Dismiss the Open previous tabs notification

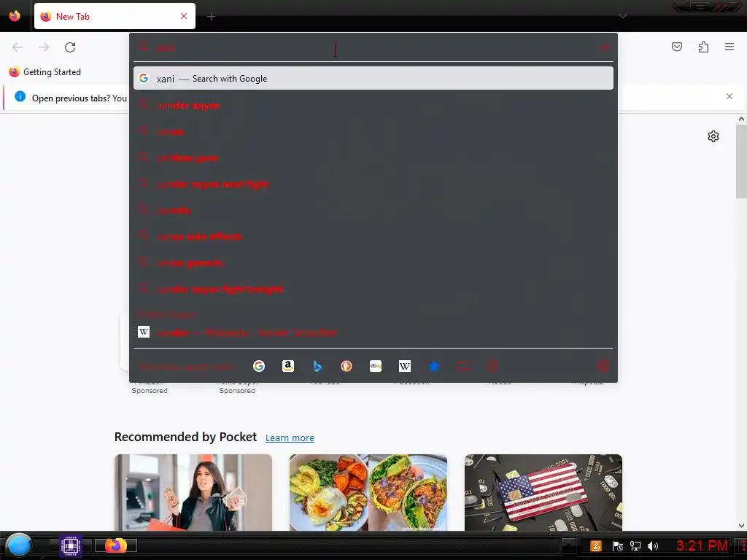pyautogui.click(x=729, y=96)
